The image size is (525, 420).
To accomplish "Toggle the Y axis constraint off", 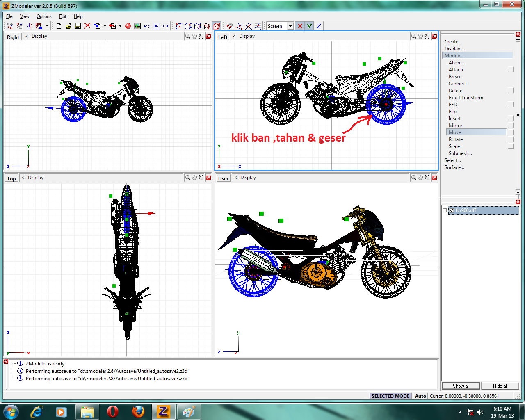I will tap(309, 26).
